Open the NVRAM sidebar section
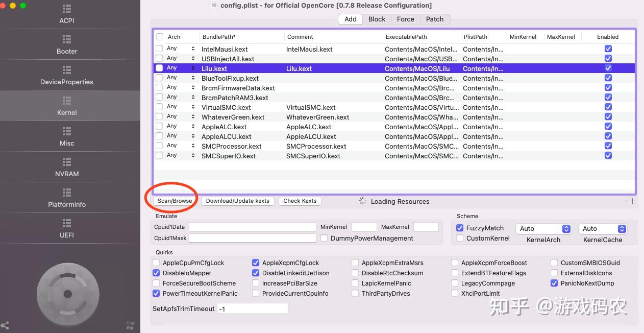 pos(67,168)
